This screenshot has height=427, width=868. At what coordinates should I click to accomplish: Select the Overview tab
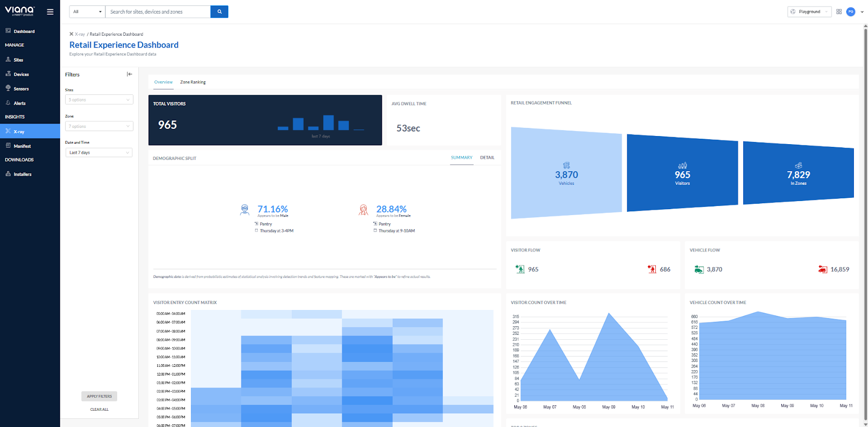click(163, 82)
